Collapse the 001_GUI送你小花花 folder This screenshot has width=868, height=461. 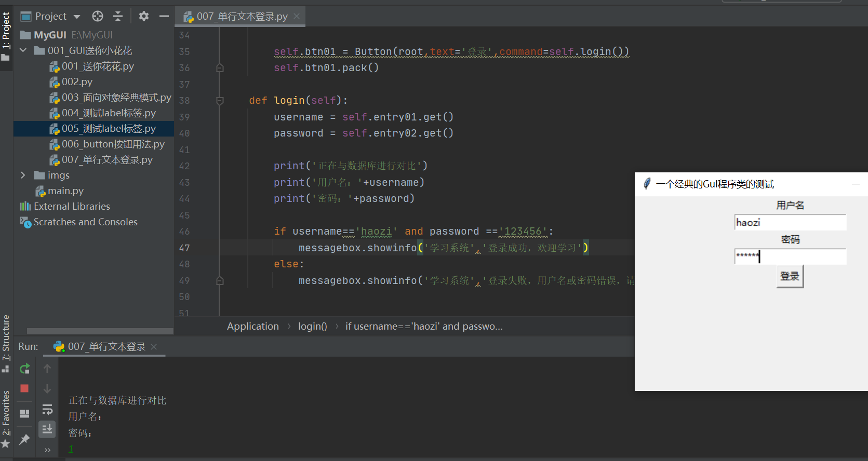[23, 50]
